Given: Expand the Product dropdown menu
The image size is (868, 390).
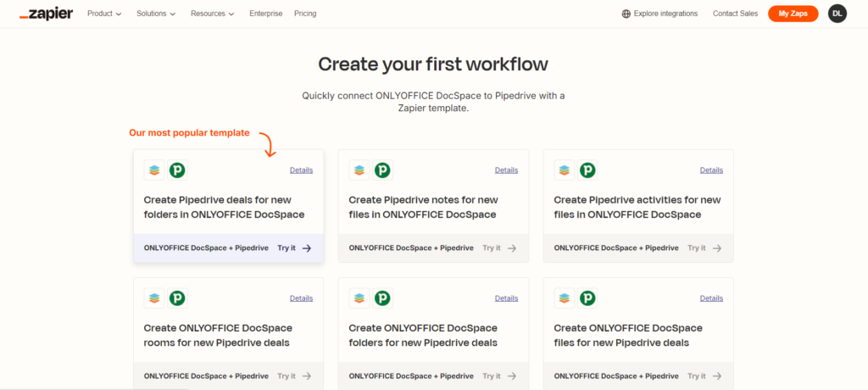Looking at the screenshot, I should (104, 14).
